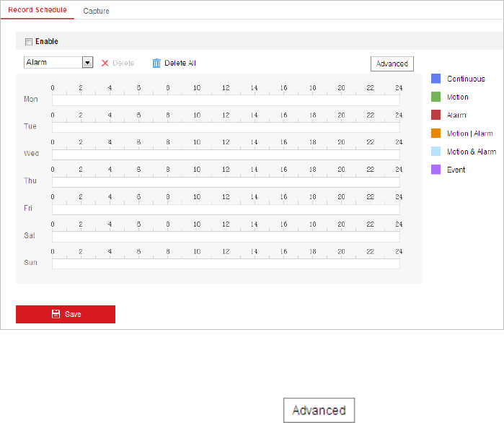Click the Fri timeline bar
The height and width of the screenshot is (423, 504).
pos(226,209)
